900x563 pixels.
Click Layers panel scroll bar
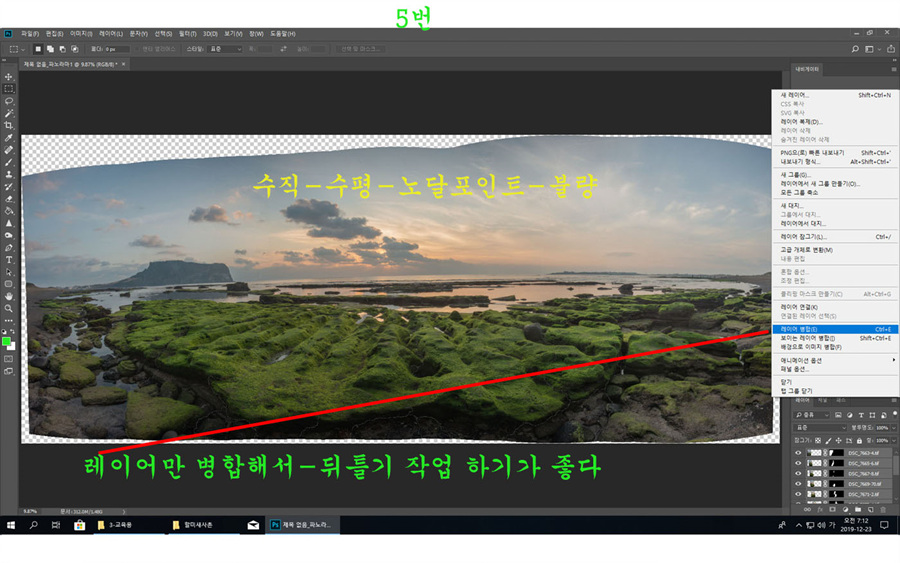[x=896, y=465]
